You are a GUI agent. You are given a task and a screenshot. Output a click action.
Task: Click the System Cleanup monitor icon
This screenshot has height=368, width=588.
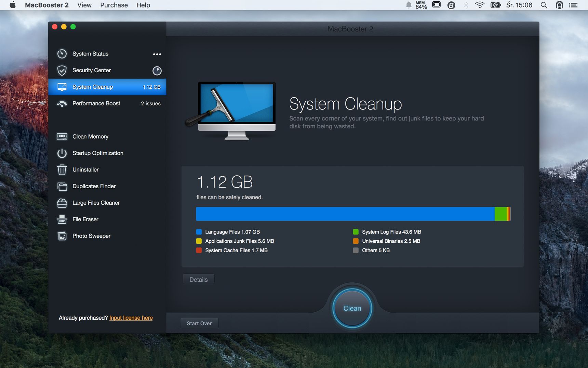62,87
